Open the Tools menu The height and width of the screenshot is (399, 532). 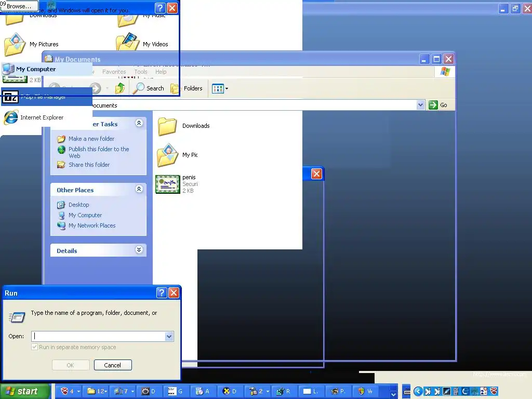pyautogui.click(x=140, y=72)
